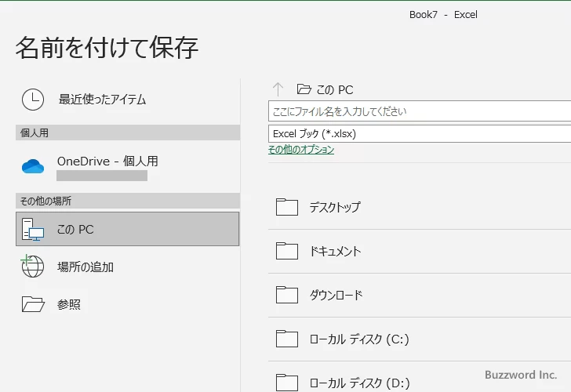Click the folder icon next to ドキュメント
571x392 pixels.
(x=287, y=251)
